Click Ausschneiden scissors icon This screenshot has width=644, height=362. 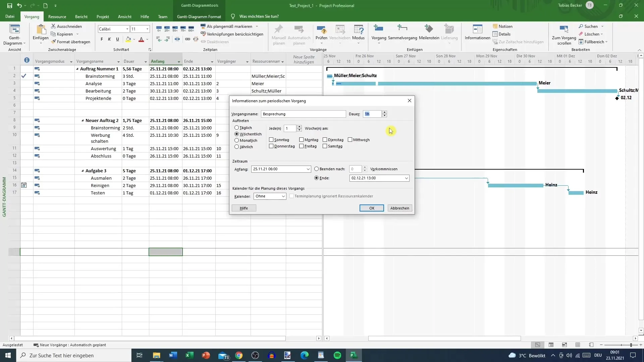(53, 26)
